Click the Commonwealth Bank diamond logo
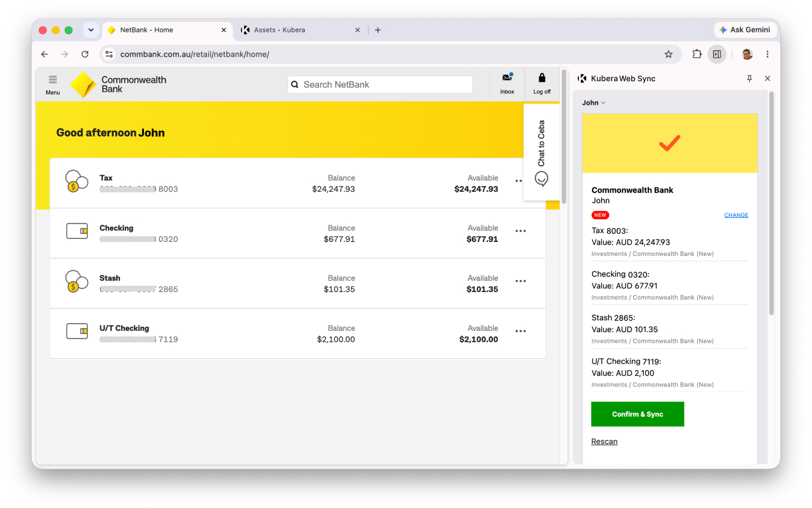The width and height of the screenshot is (812, 508). click(82, 84)
